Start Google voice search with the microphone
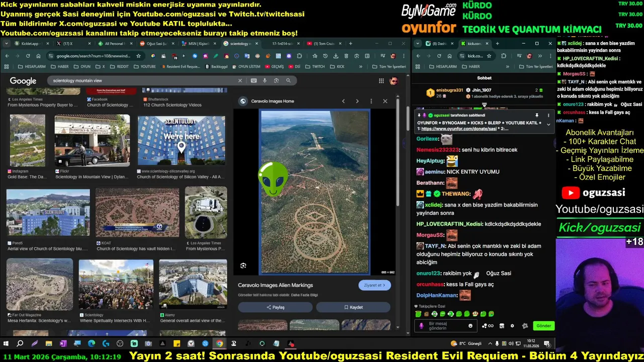The height and width of the screenshot is (362, 644). point(265,80)
